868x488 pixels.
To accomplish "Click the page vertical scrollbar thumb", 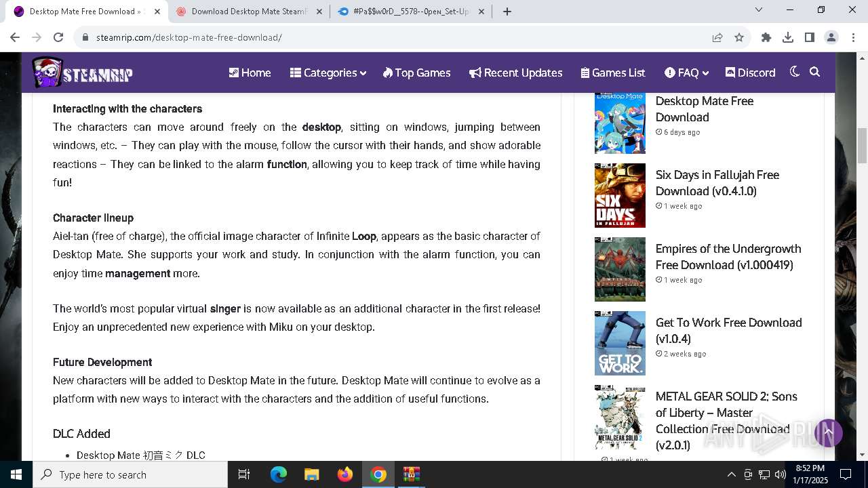I will click(862, 145).
